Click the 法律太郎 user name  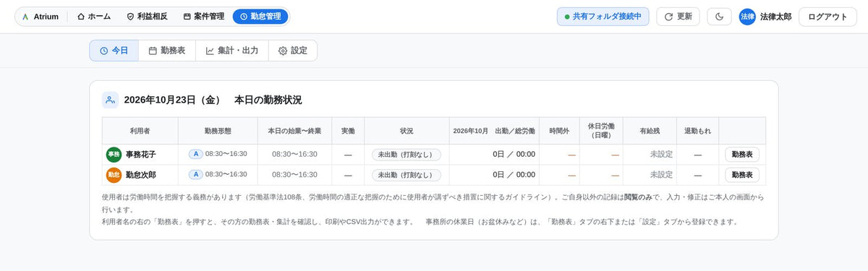click(775, 17)
